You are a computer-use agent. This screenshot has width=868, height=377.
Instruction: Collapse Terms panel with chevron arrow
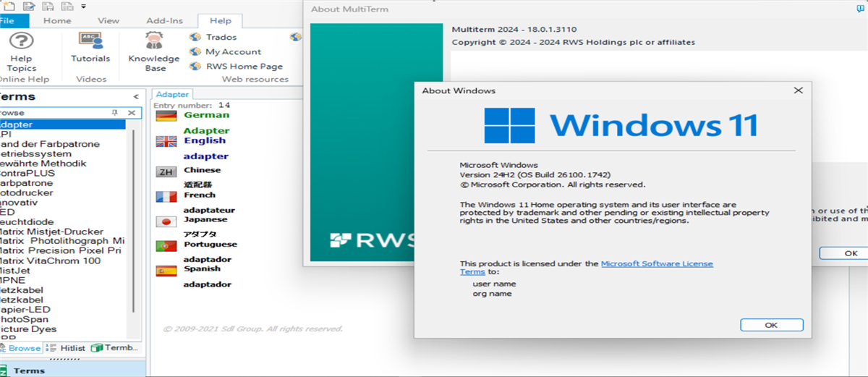pyautogui.click(x=136, y=97)
